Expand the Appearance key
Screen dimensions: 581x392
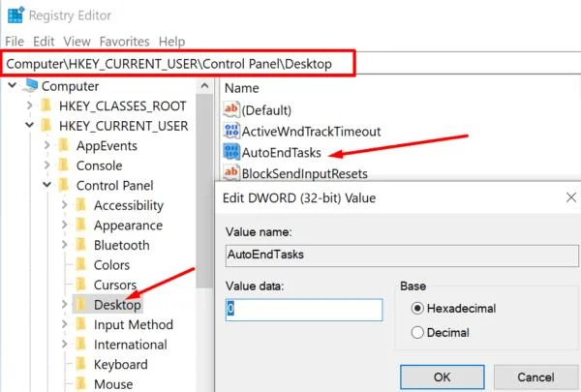click(65, 225)
